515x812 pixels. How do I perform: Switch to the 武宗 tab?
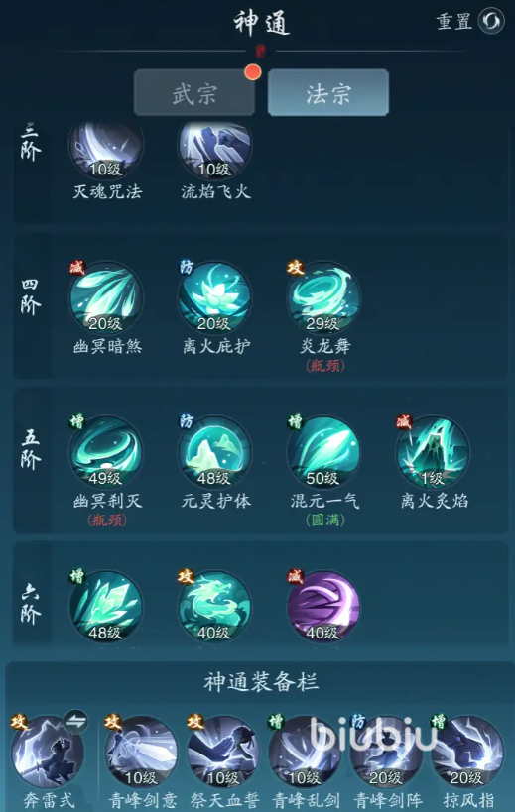click(x=194, y=92)
